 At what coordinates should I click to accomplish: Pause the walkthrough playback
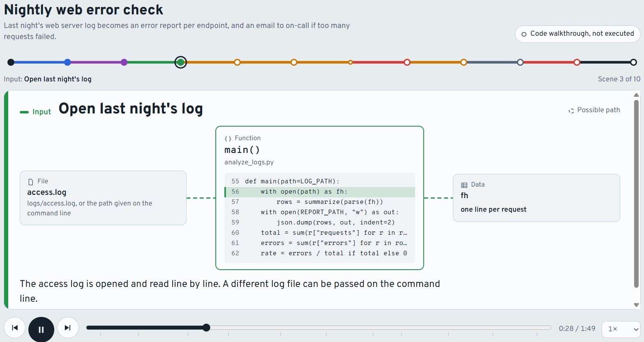pos(41,329)
